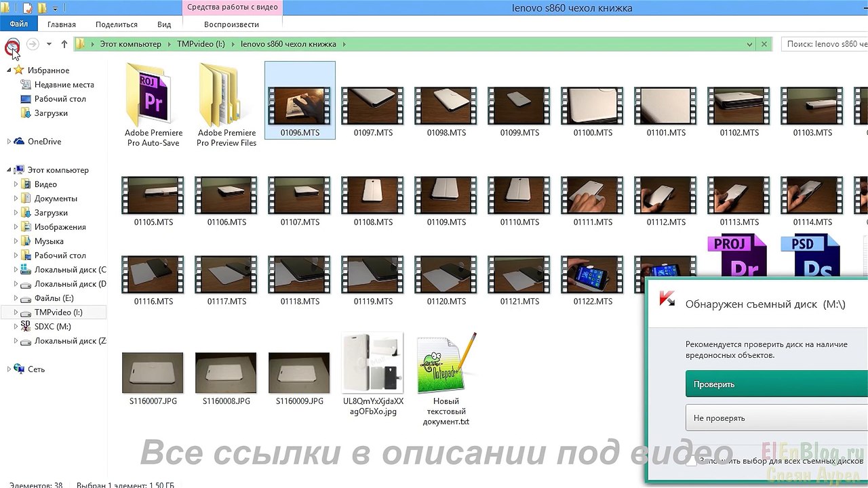
Task: Click the Средства работы с видео contextual tab
Action: point(232,7)
